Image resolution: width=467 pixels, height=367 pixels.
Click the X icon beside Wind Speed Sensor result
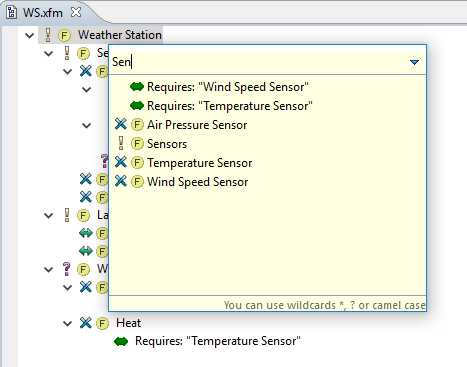click(x=120, y=181)
